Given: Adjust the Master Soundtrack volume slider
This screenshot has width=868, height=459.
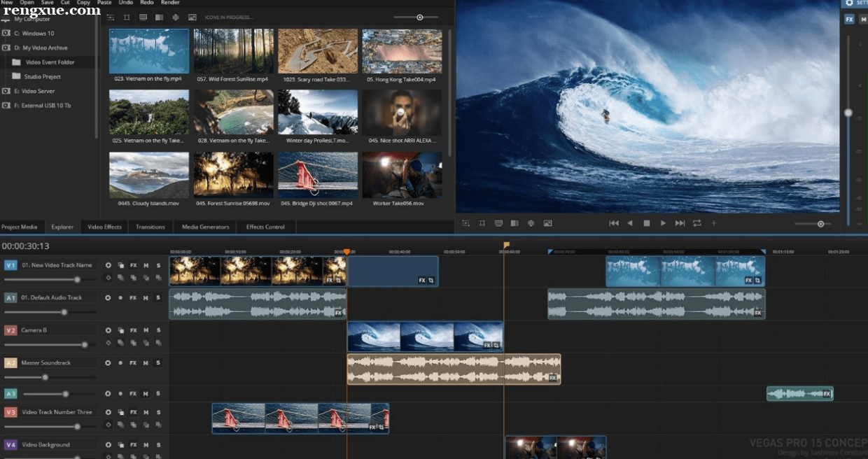Looking at the screenshot, I should [45, 377].
